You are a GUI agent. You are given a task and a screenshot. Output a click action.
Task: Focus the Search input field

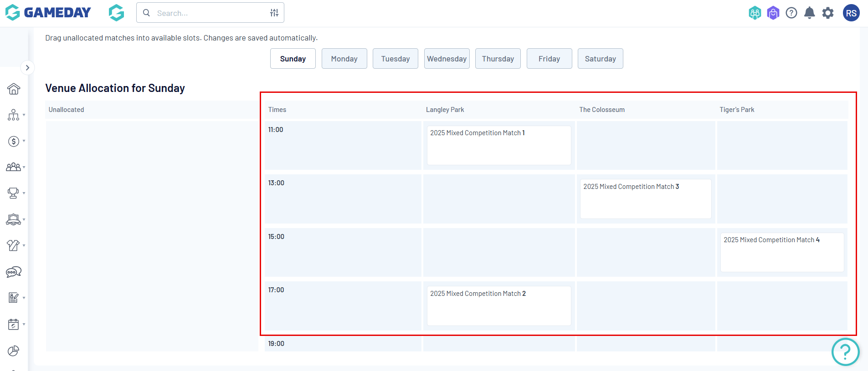point(210,13)
